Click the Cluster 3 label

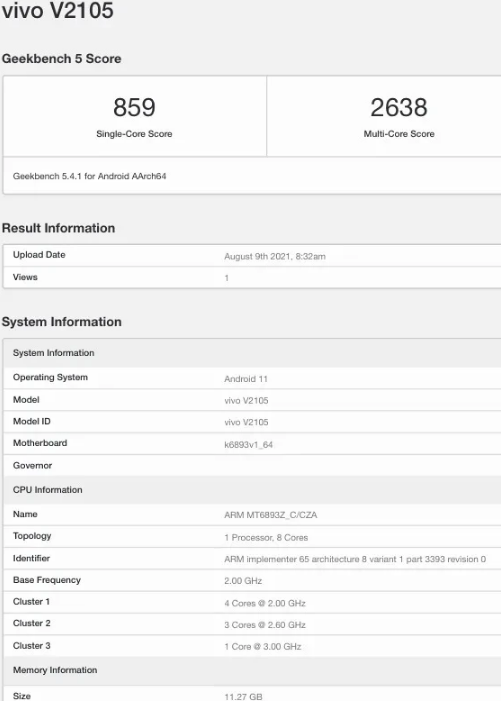(31, 646)
